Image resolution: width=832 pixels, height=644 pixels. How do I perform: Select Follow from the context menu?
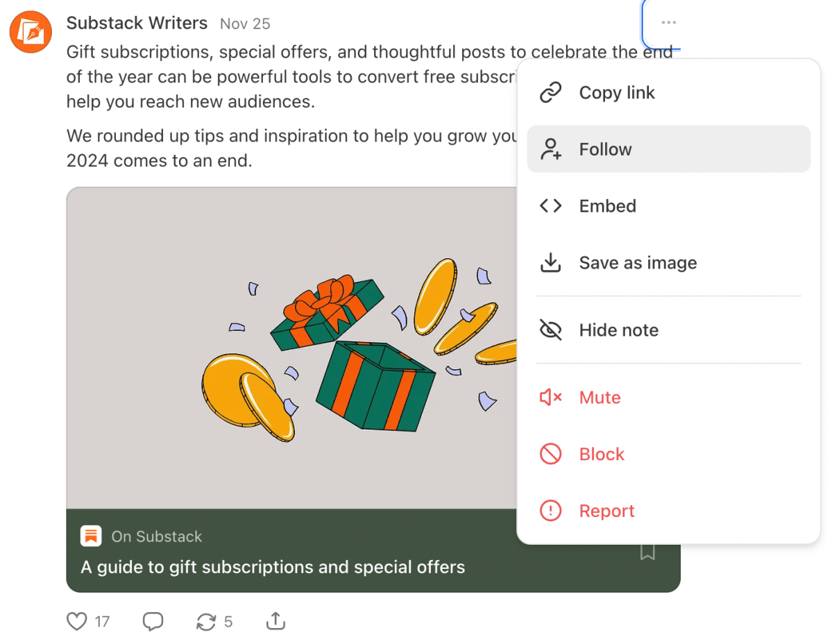click(668, 149)
